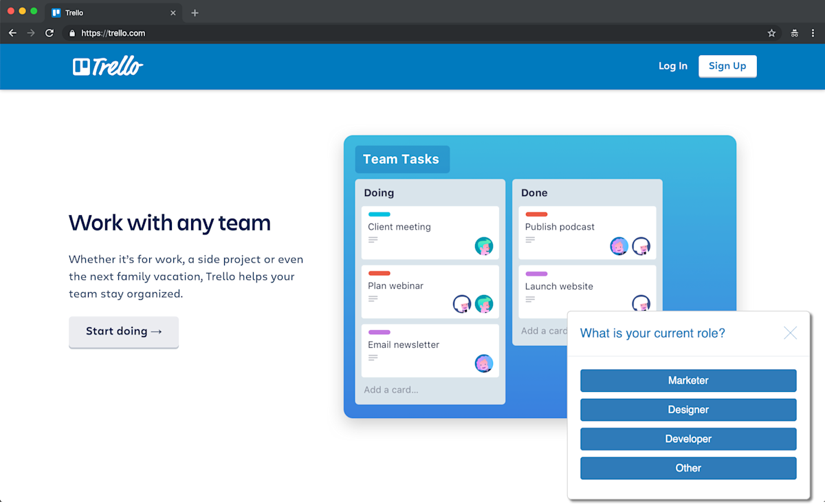Click the bookmark star icon
Screen dimensions: 825x504
[x=771, y=32]
